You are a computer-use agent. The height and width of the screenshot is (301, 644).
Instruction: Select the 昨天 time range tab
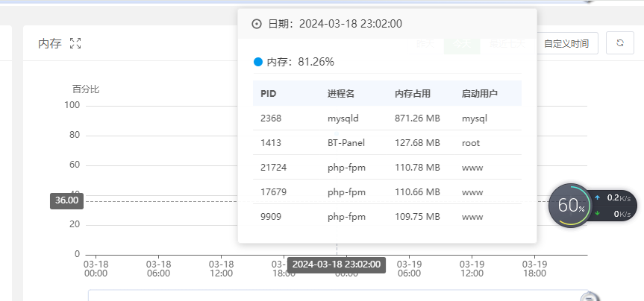coord(425,43)
